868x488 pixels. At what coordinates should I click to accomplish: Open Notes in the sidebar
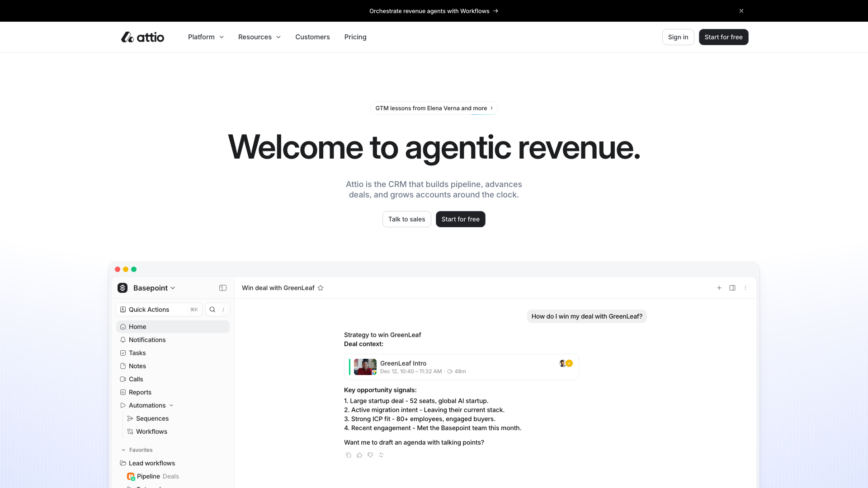pos(173,366)
